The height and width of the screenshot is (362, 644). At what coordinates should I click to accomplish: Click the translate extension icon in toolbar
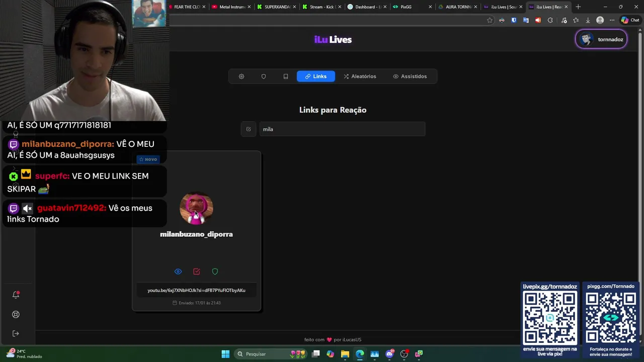(526, 20)
